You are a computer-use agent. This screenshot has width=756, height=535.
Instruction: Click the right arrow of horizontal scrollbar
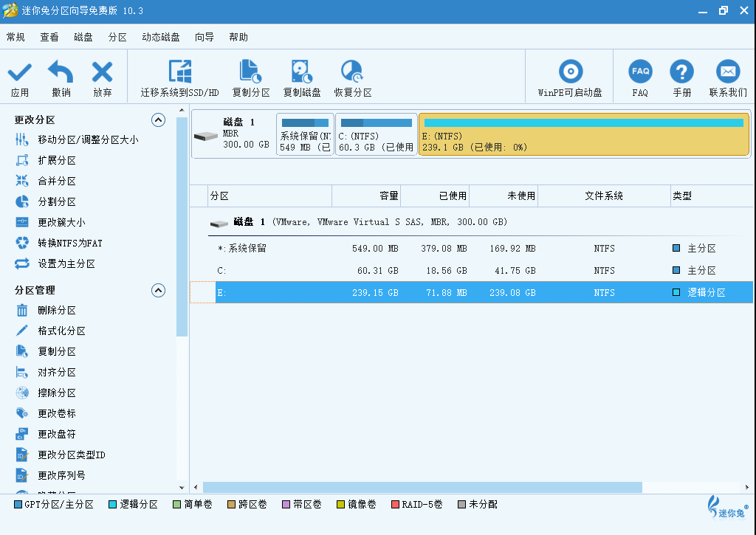click(x=747, y=487)
